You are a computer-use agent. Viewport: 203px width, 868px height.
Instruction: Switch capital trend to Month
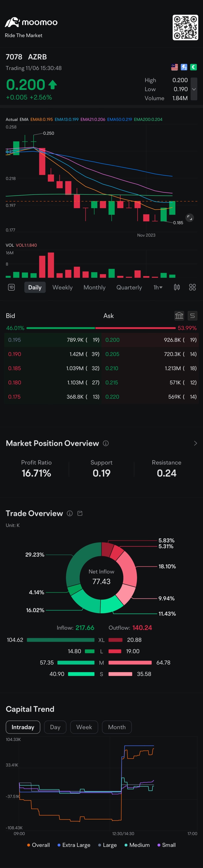pos(117,727)
